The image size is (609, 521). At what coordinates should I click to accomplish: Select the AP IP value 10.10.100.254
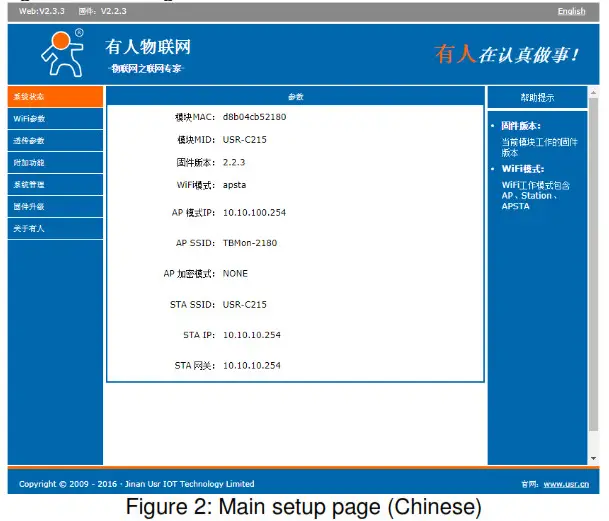(x=254, y=213)
